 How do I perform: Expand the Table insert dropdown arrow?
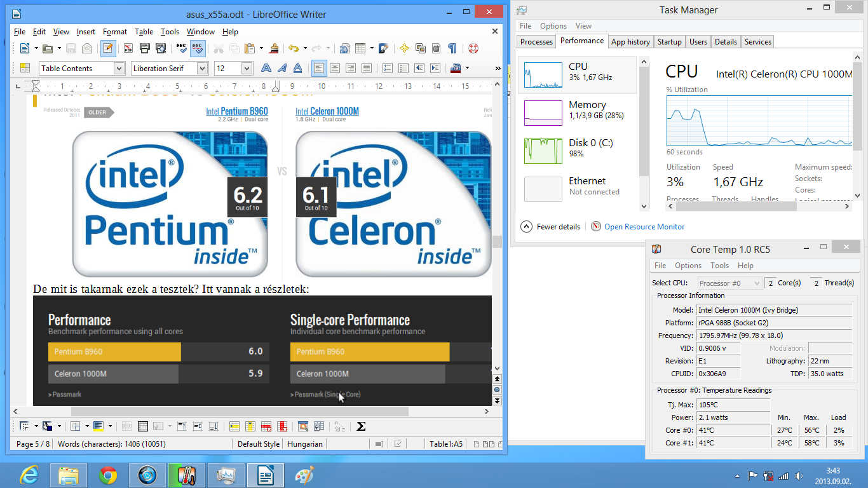(x=372, y=48)
